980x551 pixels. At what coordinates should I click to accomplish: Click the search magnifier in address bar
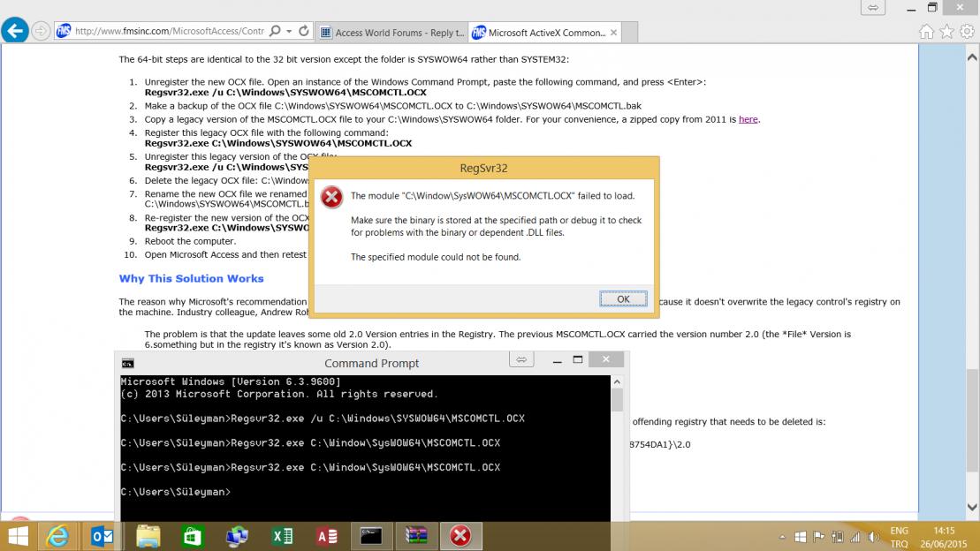click(x=275, y=31)
